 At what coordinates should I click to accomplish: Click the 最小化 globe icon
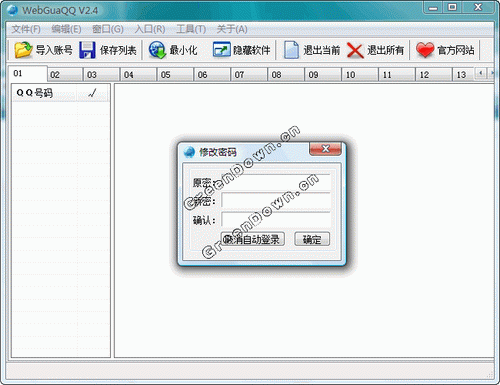coord(157,50)
